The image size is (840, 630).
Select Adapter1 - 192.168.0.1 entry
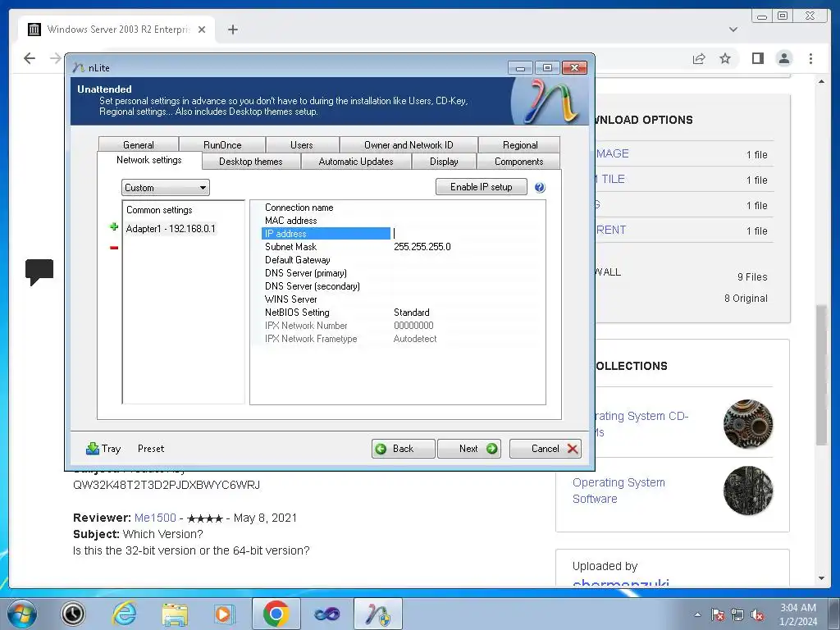click(x=171, y=229)
